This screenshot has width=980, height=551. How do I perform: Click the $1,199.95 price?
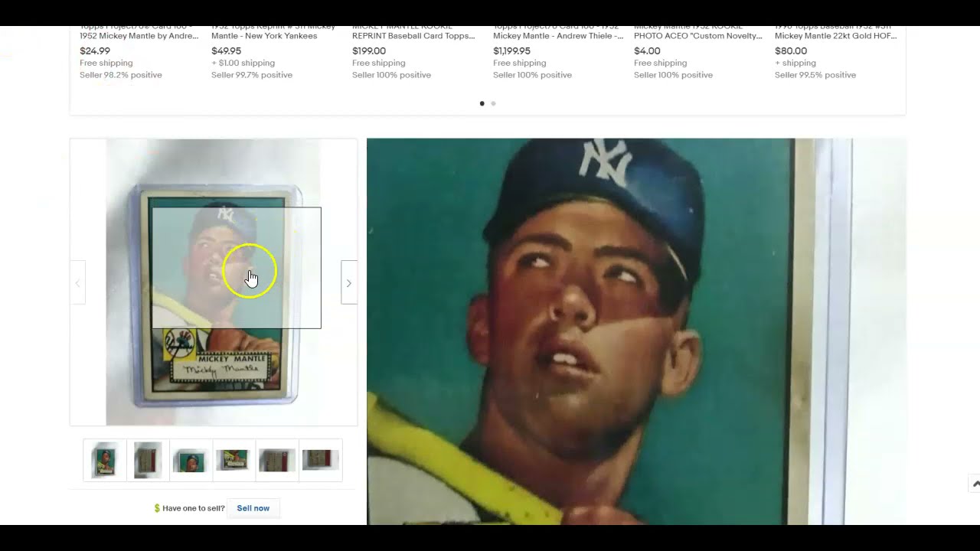click(511, 51)
